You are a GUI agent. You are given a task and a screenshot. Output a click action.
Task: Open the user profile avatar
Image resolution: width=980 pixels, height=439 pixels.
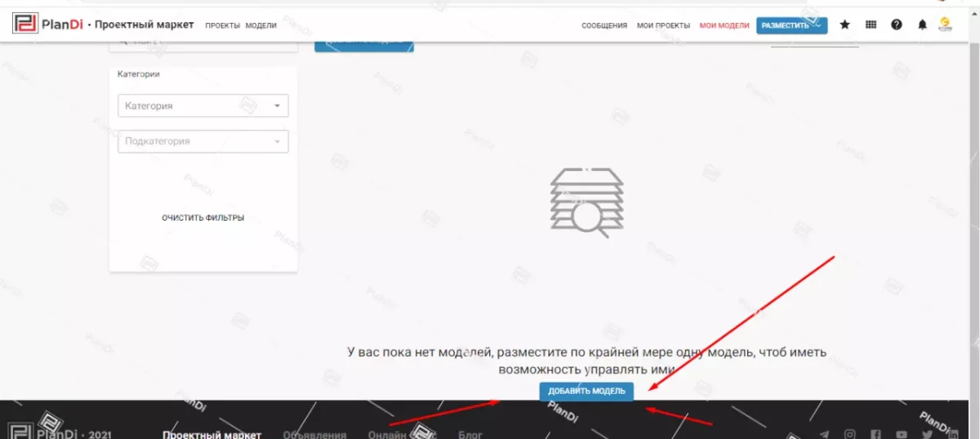[946, 25]
